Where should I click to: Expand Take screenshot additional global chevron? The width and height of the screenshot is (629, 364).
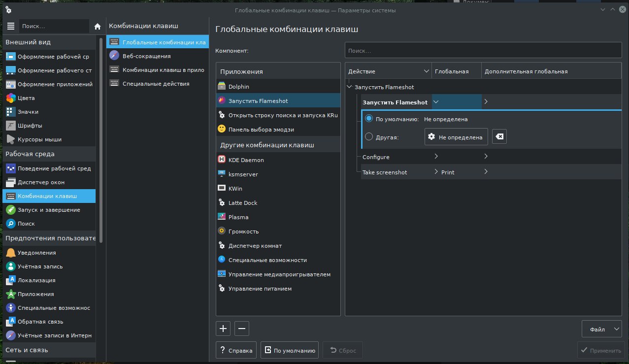point(486,172)
